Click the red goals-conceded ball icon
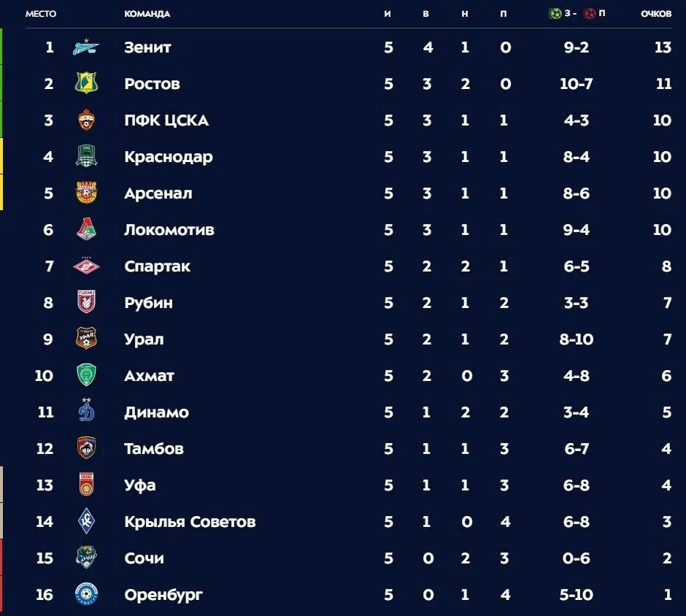Viewport: 686px width, 616px height. tap(590, 14)
